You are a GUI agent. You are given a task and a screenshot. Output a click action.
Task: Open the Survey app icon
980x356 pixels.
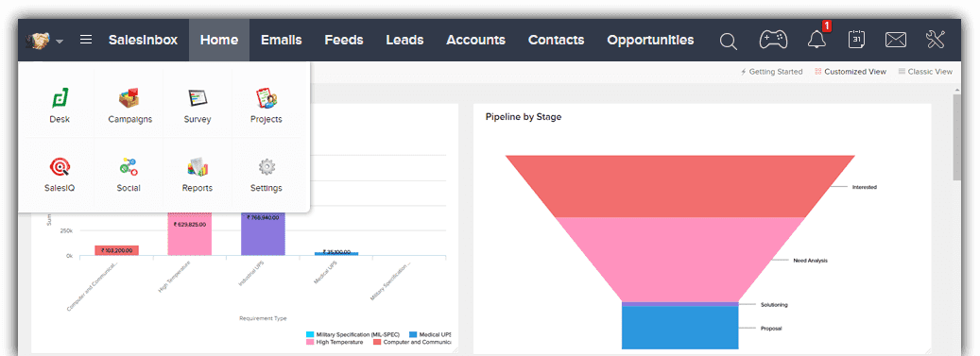pos(198,98)
